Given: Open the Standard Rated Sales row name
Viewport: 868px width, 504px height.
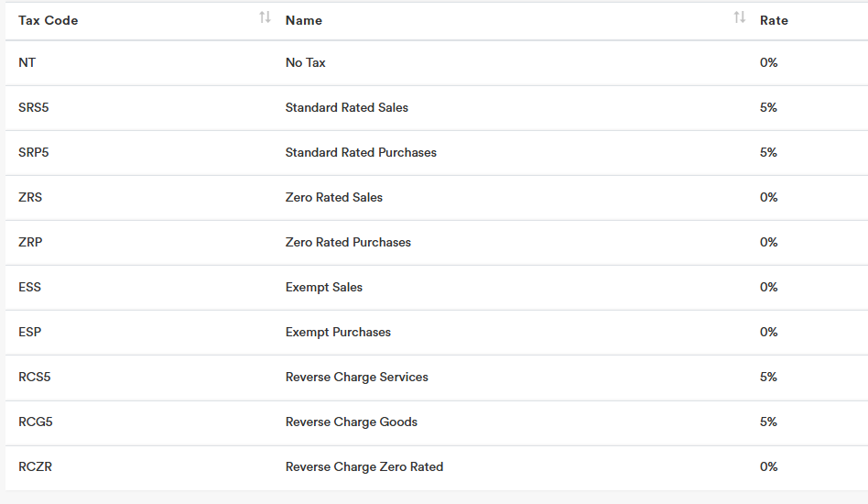Looking at the screenshot, I should pyautogui.click(x=347, y=108).
